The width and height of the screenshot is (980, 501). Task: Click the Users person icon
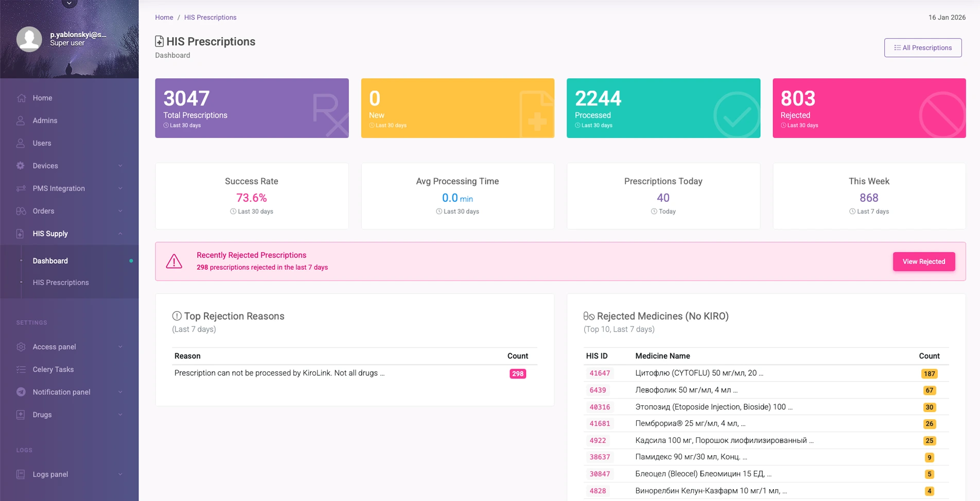[x=21, y=143]
